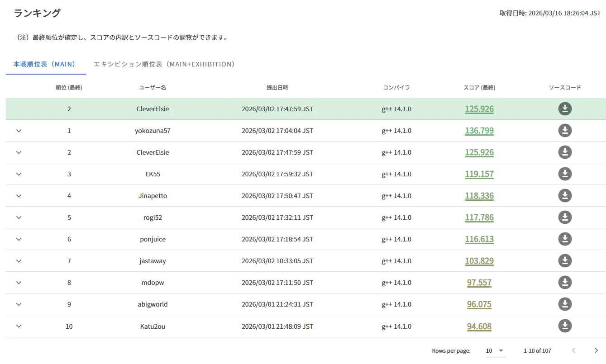Select user name jastaway

pyautogui.click(x=153, y=261)
